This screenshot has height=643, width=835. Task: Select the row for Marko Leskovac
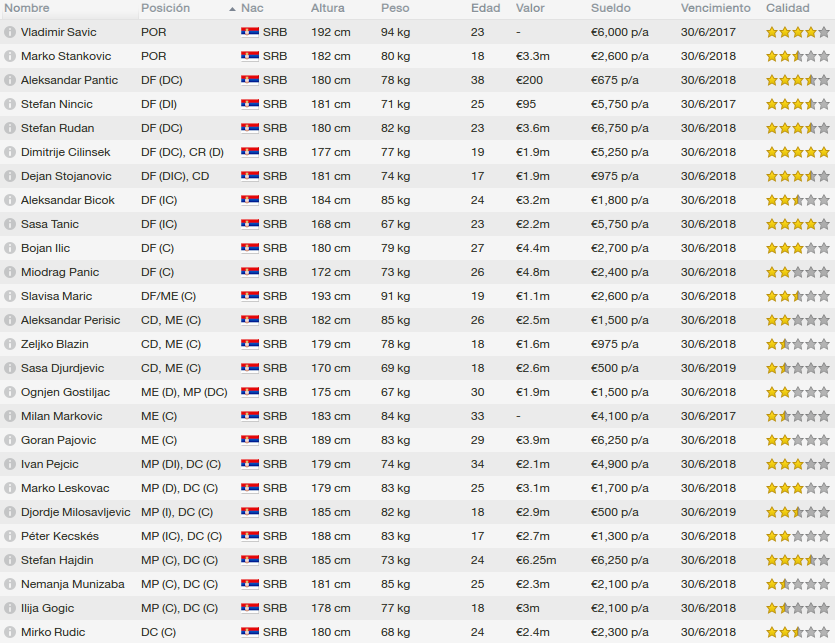tap(418, 488)
